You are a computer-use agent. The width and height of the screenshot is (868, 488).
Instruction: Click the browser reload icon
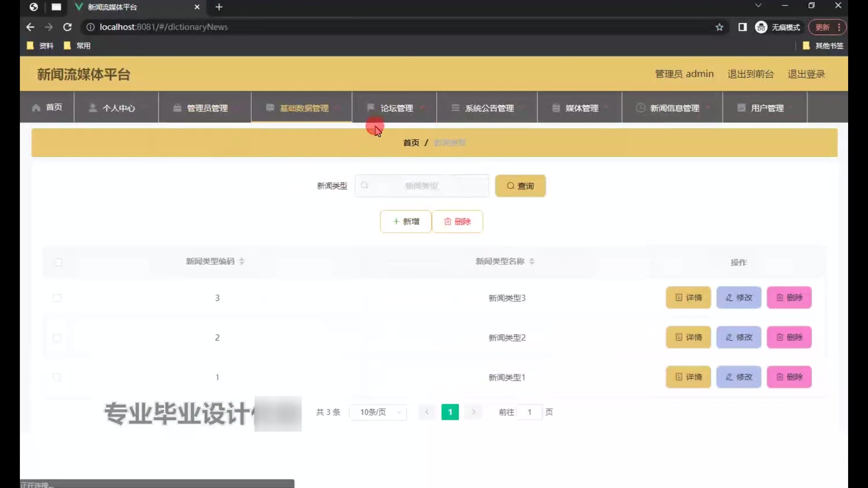click(67, 27)
